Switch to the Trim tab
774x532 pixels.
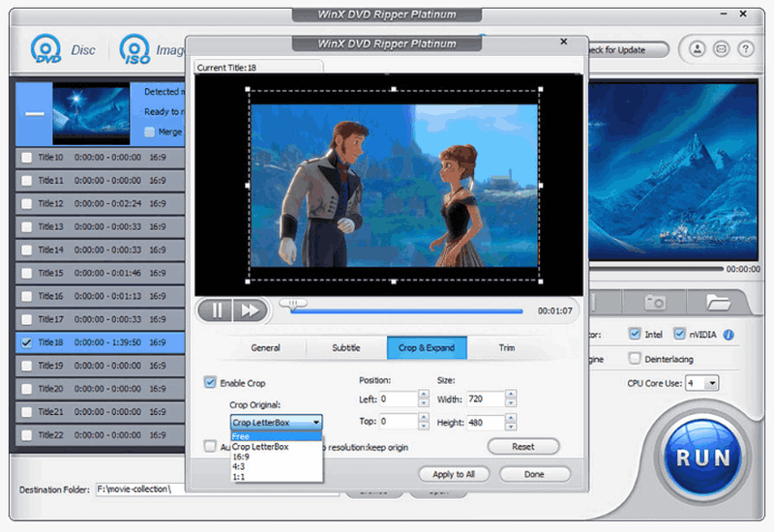(507, 348)
